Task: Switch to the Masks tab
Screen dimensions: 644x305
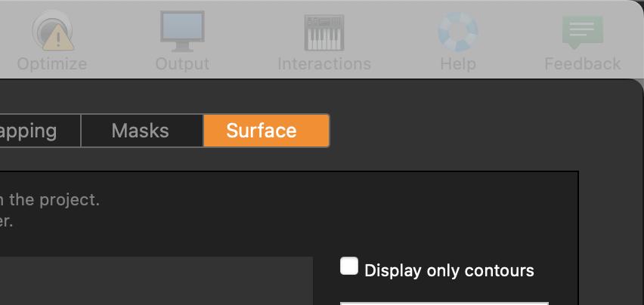Action: tap(141, 131)
